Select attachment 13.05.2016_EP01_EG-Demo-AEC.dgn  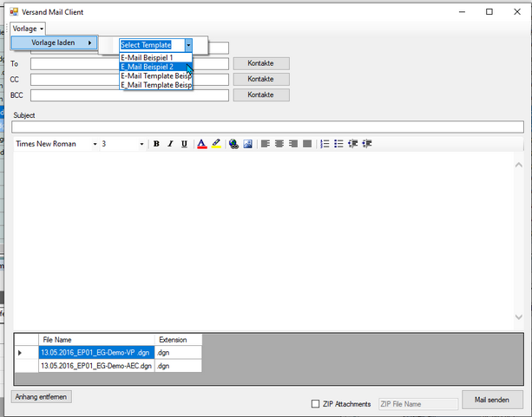(x=96, y=366)
